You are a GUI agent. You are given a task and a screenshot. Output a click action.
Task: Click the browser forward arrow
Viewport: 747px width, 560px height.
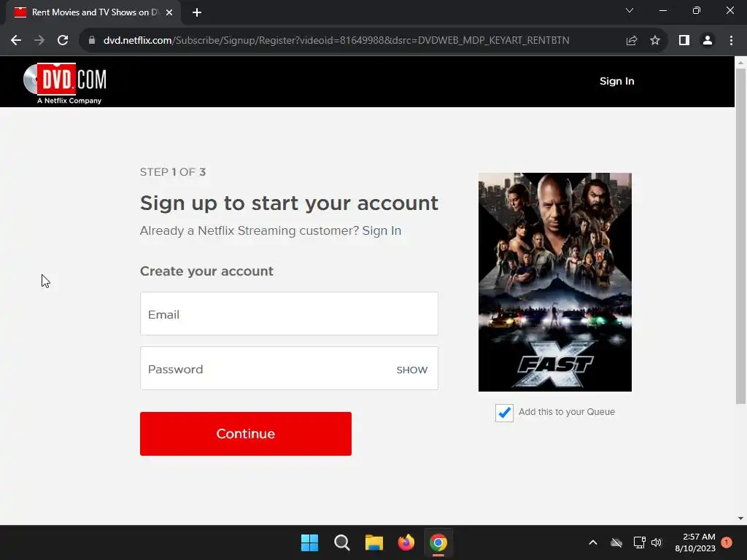tap(39, 40)
